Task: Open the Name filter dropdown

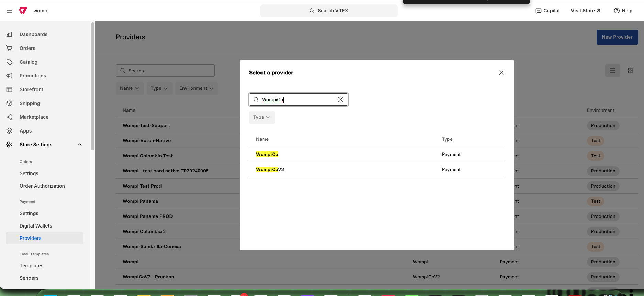Action: (130, 88)
